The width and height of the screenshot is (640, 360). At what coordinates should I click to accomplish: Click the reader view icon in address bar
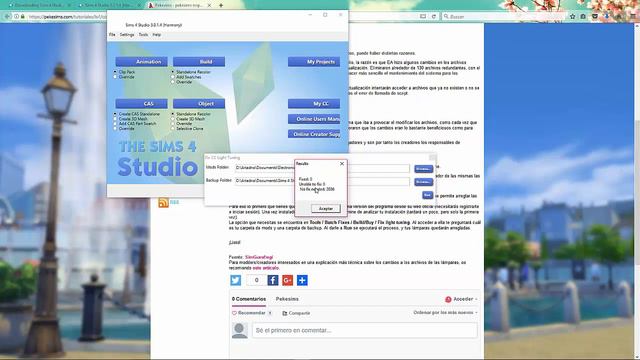423,16
